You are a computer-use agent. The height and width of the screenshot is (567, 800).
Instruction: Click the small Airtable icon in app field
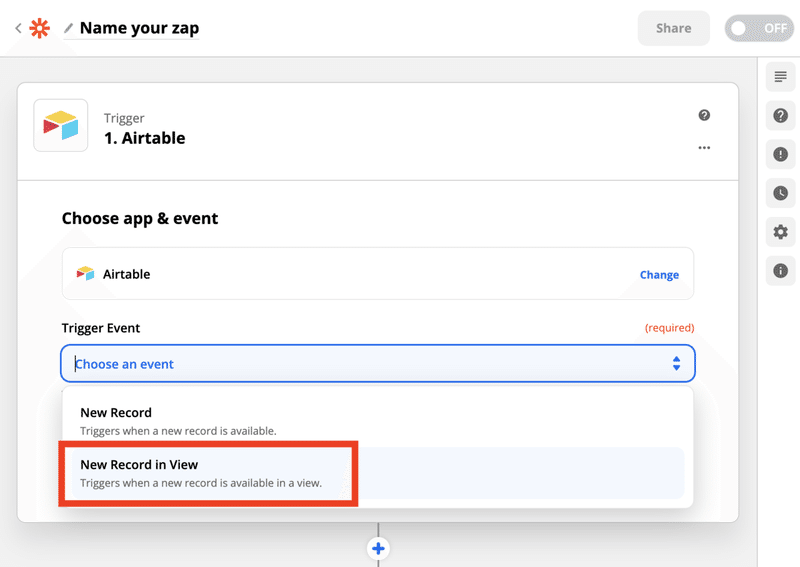click(x=85, y=274)
